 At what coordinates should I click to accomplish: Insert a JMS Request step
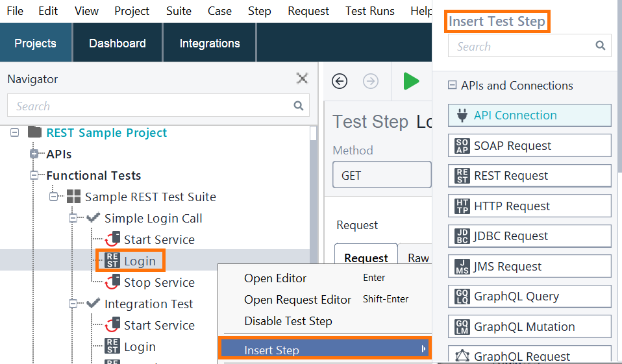pos(529,266)
